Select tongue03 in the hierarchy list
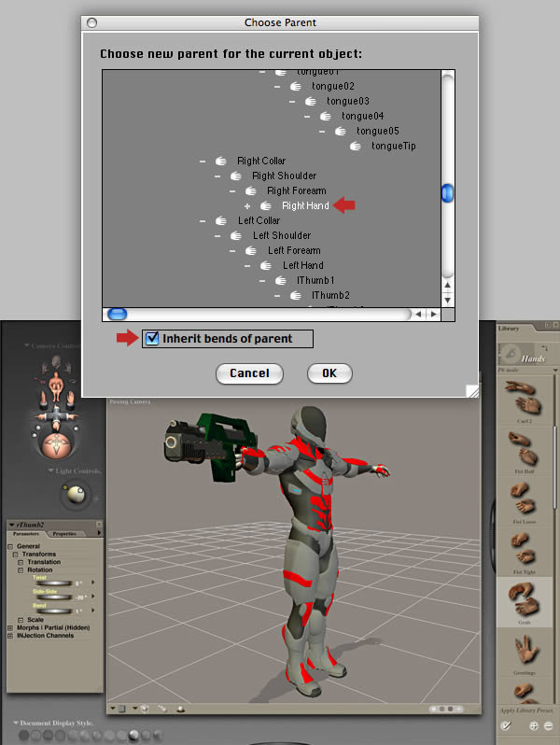Image resolution: width=560 pixels, height=745 pixels. 348,101
